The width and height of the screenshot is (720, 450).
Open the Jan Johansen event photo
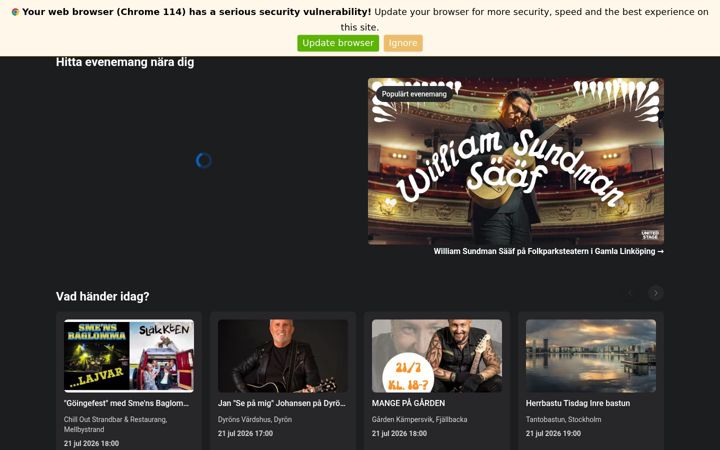282,356
